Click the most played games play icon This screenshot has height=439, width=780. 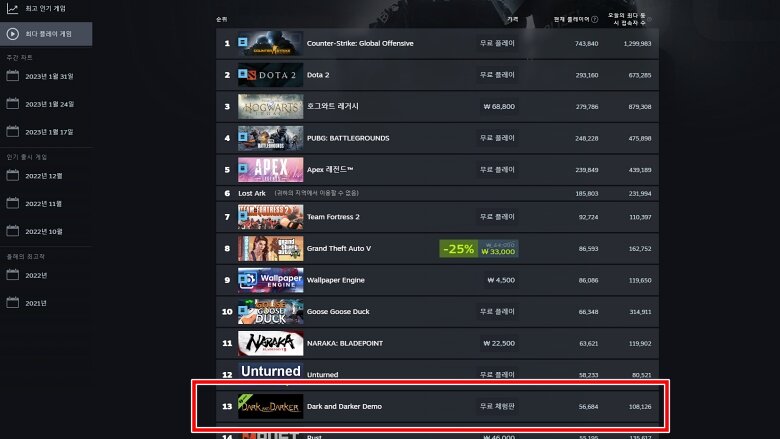click(12, 34)
